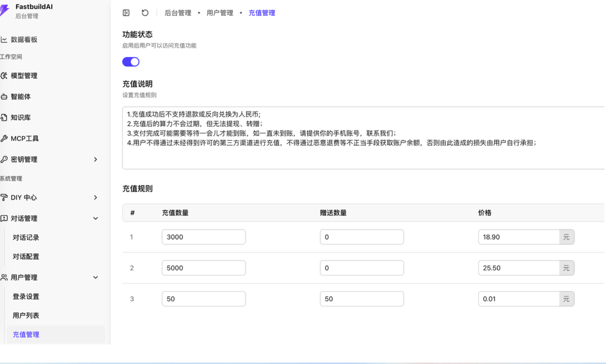The image size is (606, 364).
Task: Open 模型管理 sidebar item icon
Action: (4, 75)
